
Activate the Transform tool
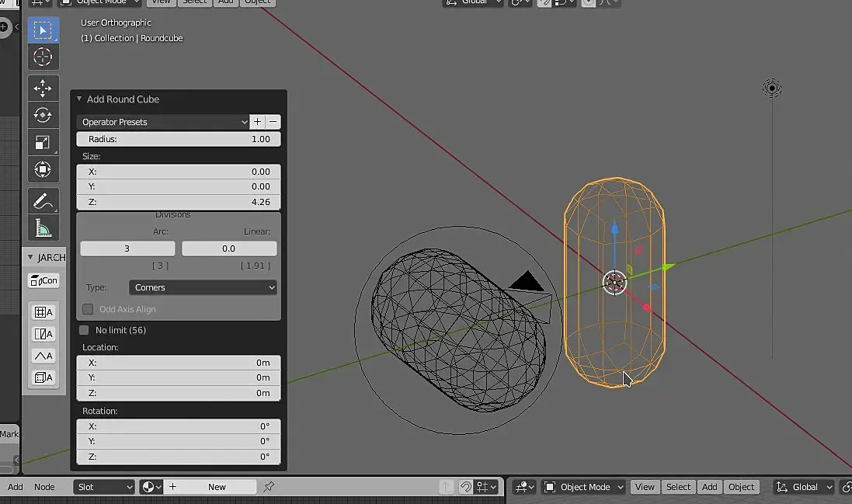43,169
